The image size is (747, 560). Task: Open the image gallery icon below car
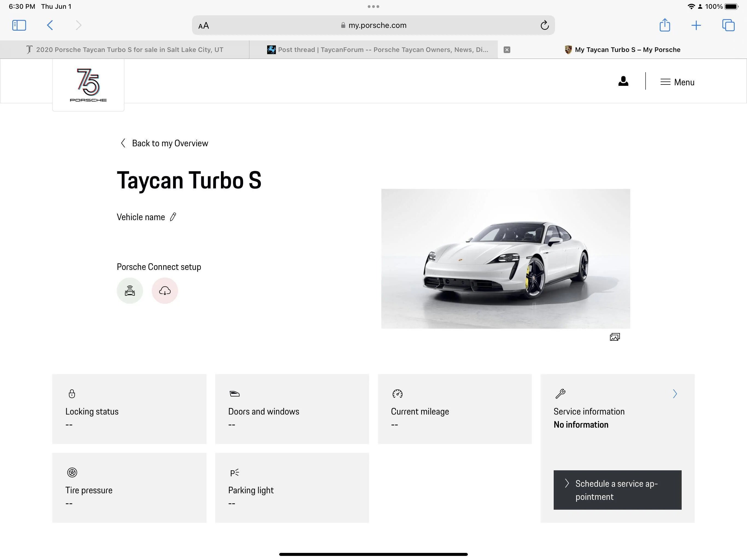[x=615, y=337]
